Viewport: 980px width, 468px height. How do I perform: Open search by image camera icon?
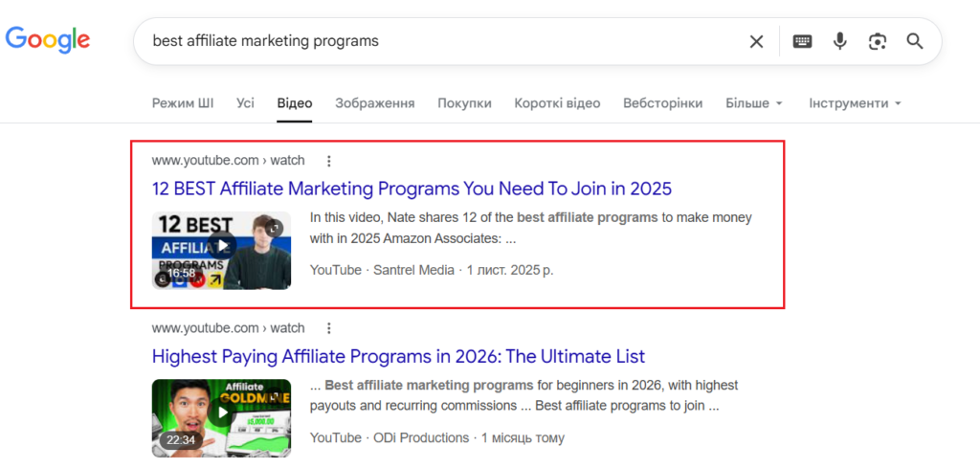[x=878, y=41]
